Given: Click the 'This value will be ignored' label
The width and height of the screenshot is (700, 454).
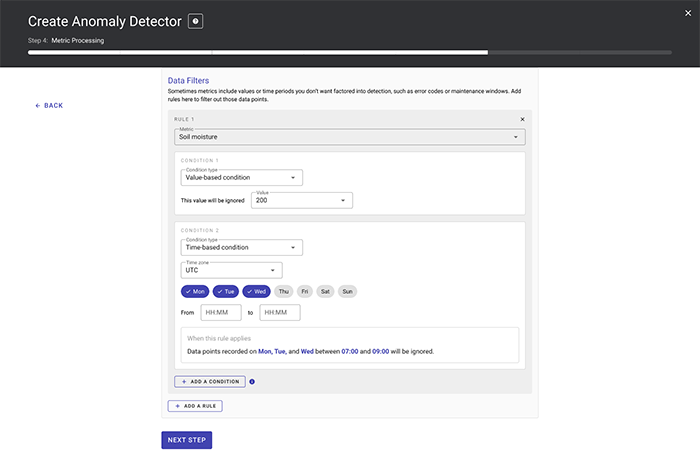Looking at the screenshot, I should click(212, 200).
